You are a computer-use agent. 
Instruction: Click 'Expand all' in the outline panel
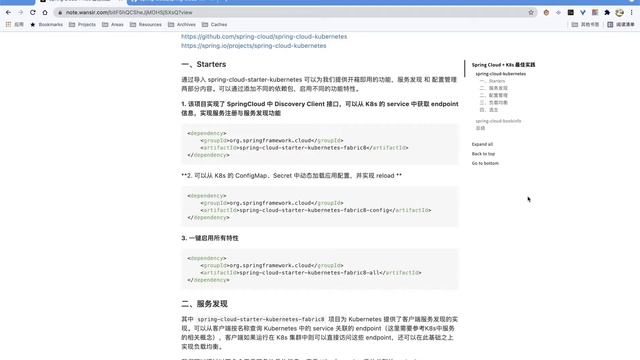coord(482,144)
